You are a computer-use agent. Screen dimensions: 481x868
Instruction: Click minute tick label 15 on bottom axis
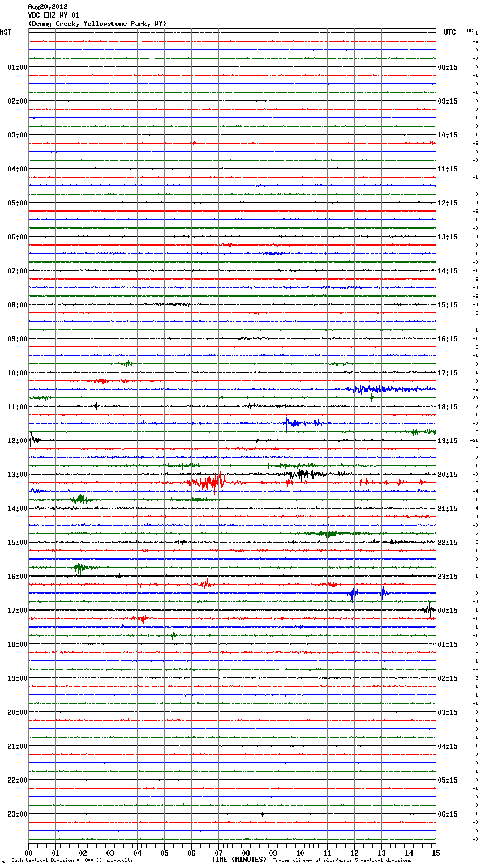[436, 853]
